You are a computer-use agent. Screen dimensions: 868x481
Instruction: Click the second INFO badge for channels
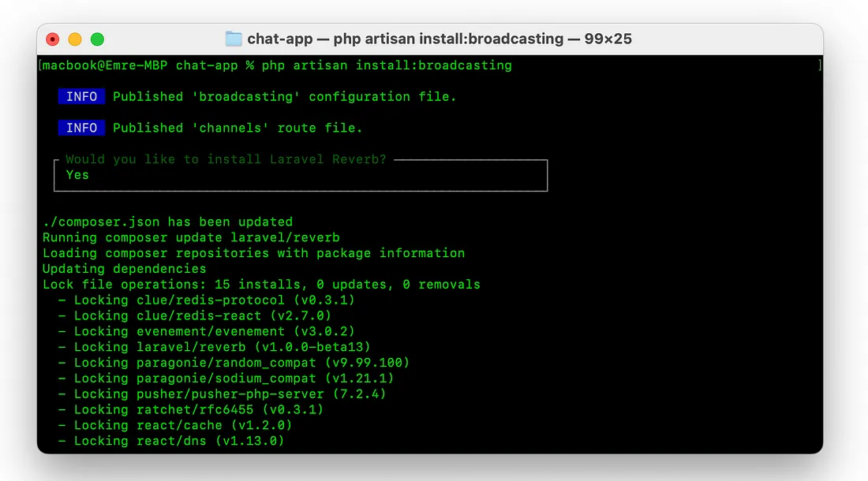[x=81, y=128]
